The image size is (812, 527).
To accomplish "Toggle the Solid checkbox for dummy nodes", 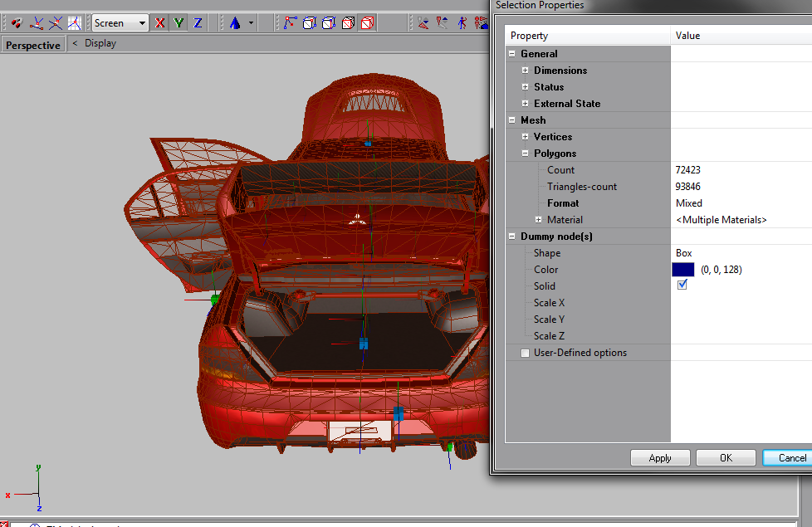I will 682,285.
